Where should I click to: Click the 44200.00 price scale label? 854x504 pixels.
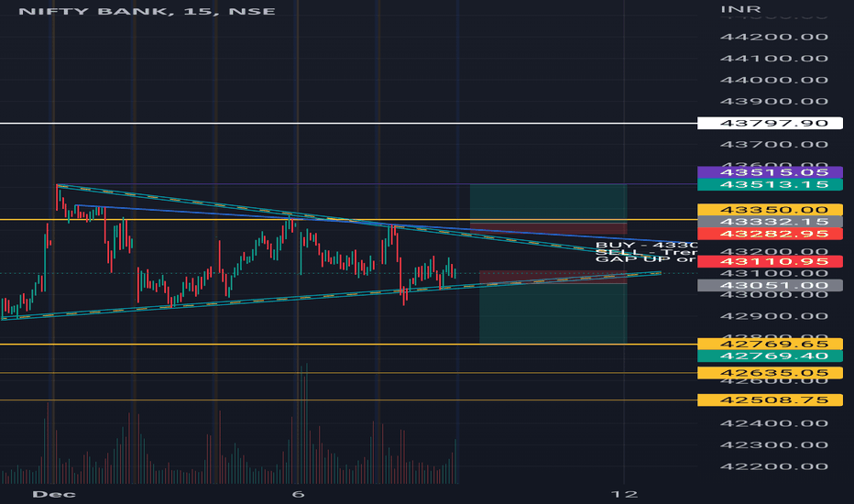coord(774,37)
